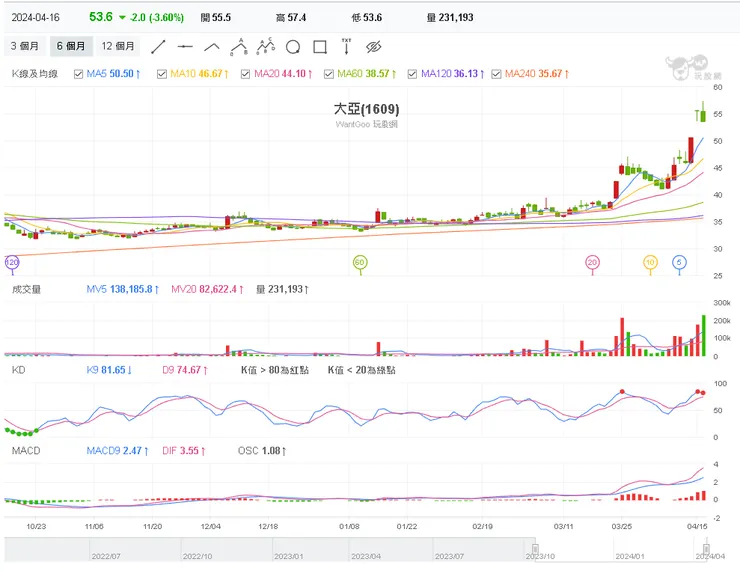Switch chart range to 6 個月
This screenshot has width=740, height=571.
pyautogui.click(x=71, y=46)
